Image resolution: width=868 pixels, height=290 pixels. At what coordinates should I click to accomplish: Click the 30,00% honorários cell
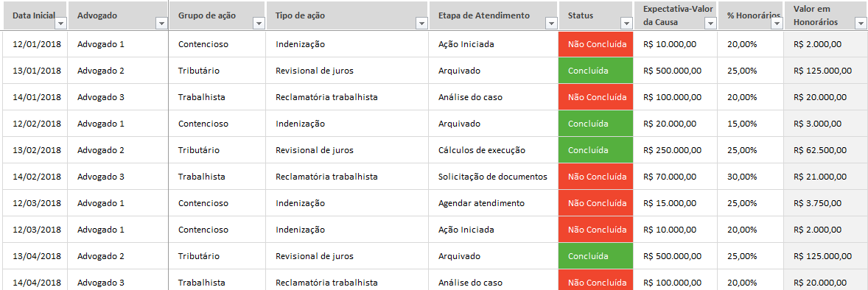pos(751,177)
